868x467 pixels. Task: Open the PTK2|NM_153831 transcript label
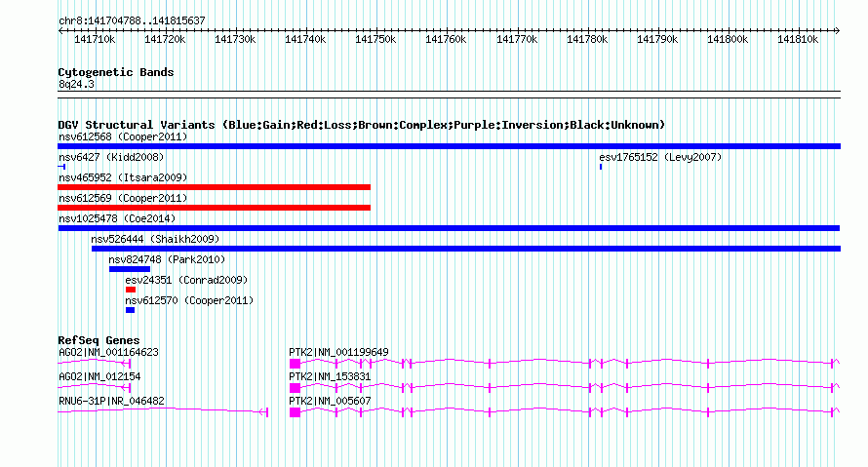(x=330, y=376)
